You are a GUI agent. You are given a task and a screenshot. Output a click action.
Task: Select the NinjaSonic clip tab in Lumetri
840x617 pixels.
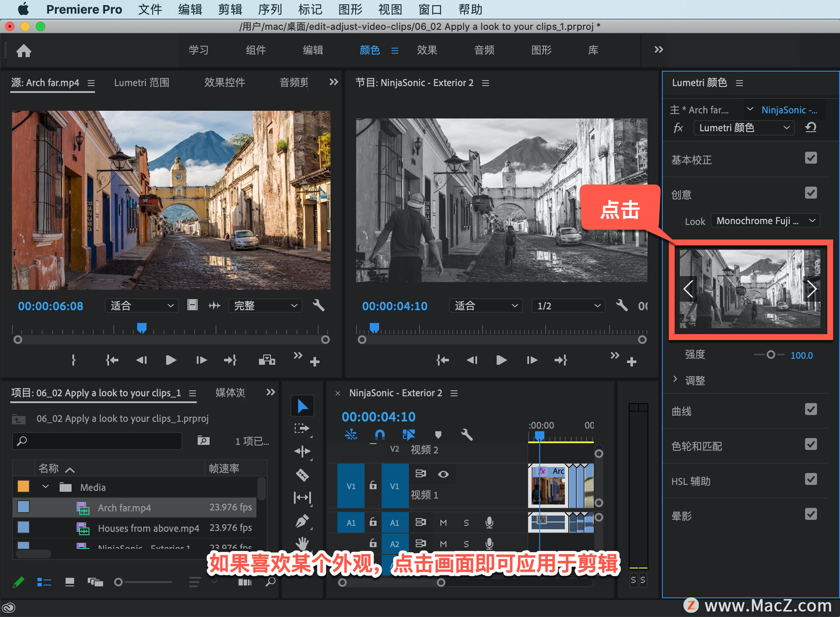[x=790, y=110]
